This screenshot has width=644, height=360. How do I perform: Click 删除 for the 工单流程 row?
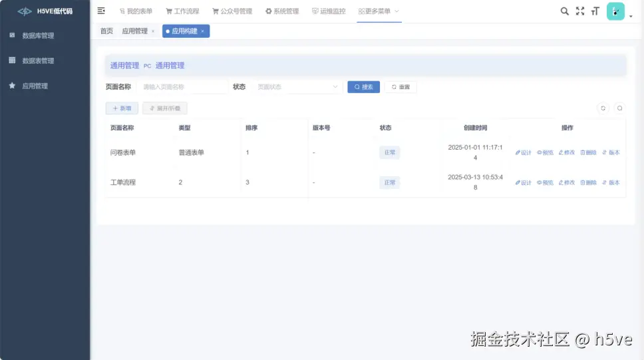[588, 182]
